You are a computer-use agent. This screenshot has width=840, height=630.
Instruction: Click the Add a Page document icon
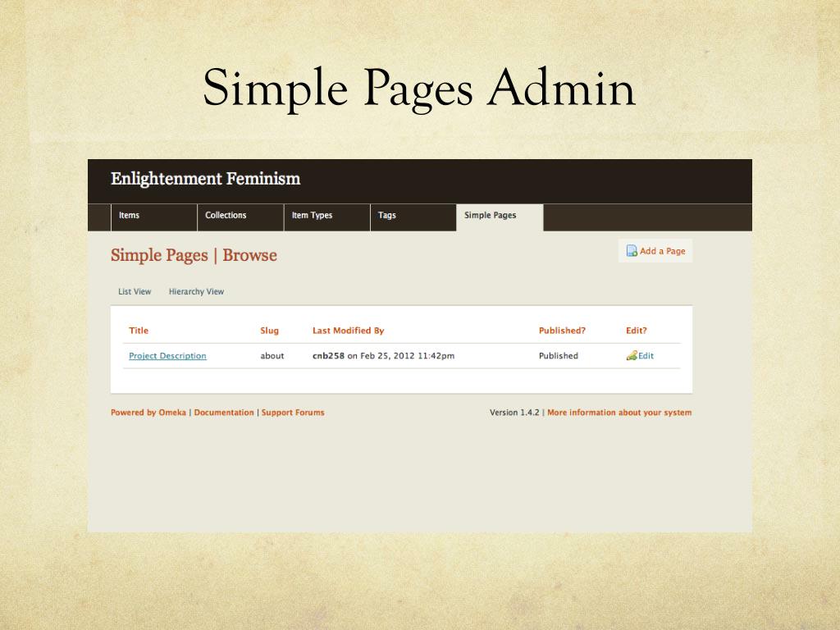click(x=632, y=251)
